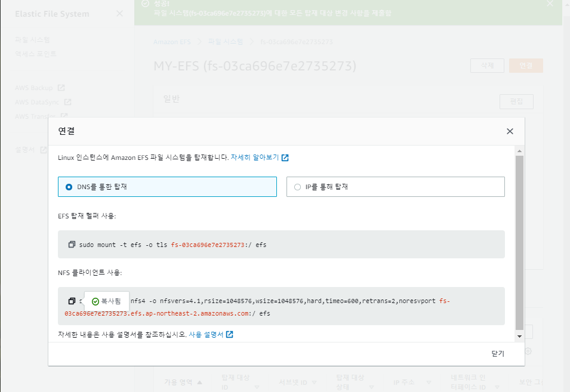Click the success checkmark icon in banner
570x392 pixels.
coord(145,4)
